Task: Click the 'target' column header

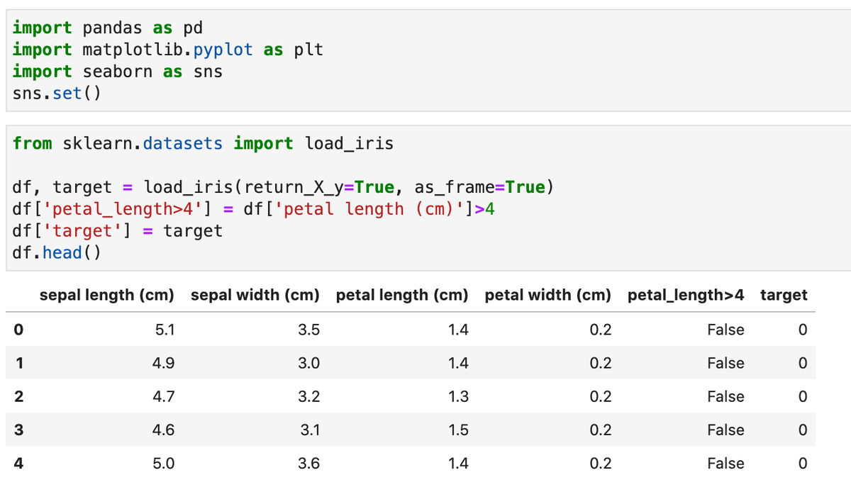Action: 784,295
